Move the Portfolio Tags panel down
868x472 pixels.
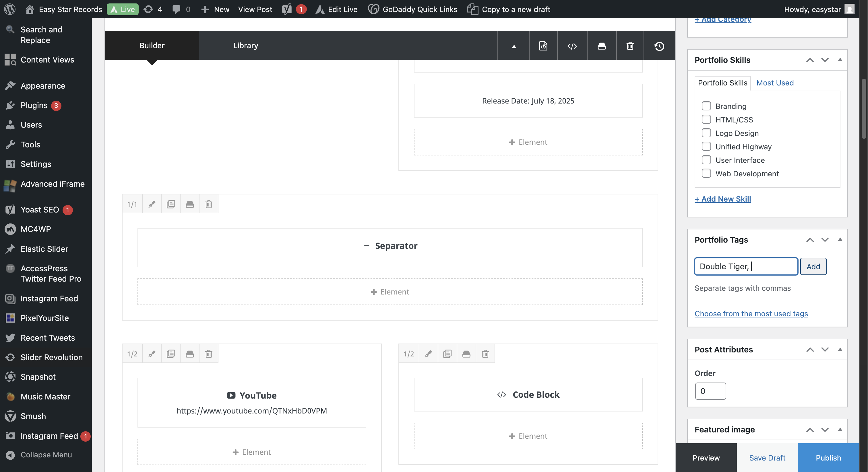[825, 240]
